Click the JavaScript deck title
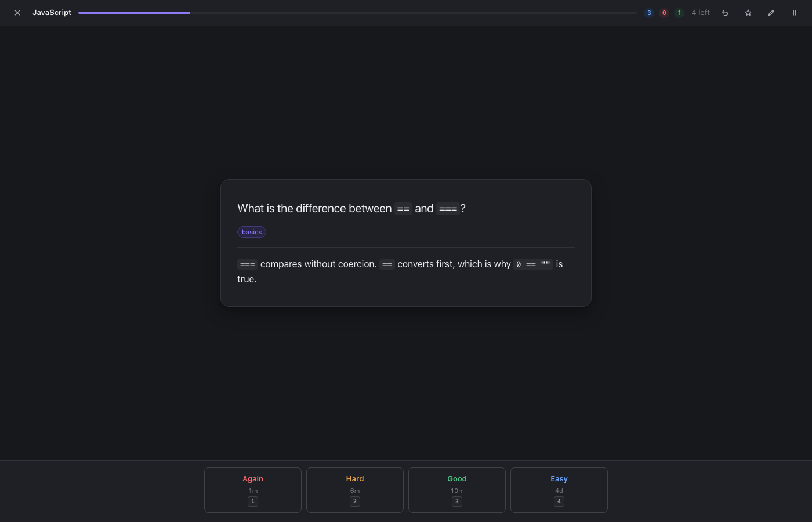Image resolution: width=812 pixels, height=522 pixels. pos(52,13)
